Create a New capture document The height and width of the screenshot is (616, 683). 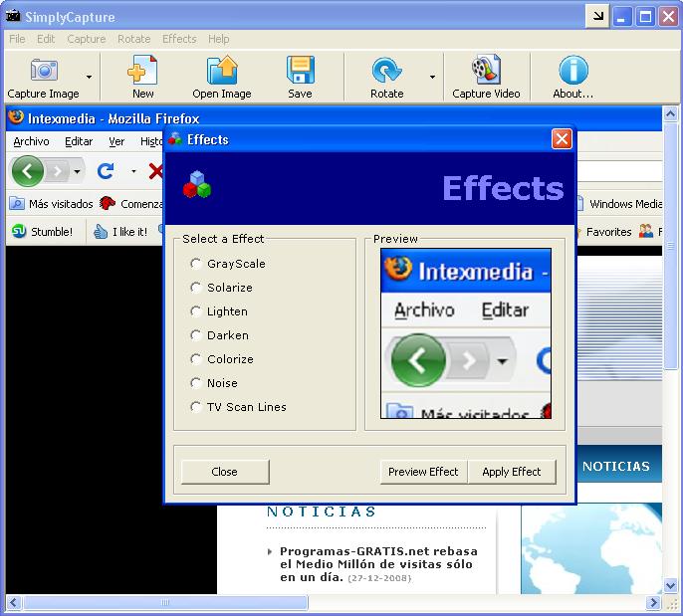pos(142,77)
